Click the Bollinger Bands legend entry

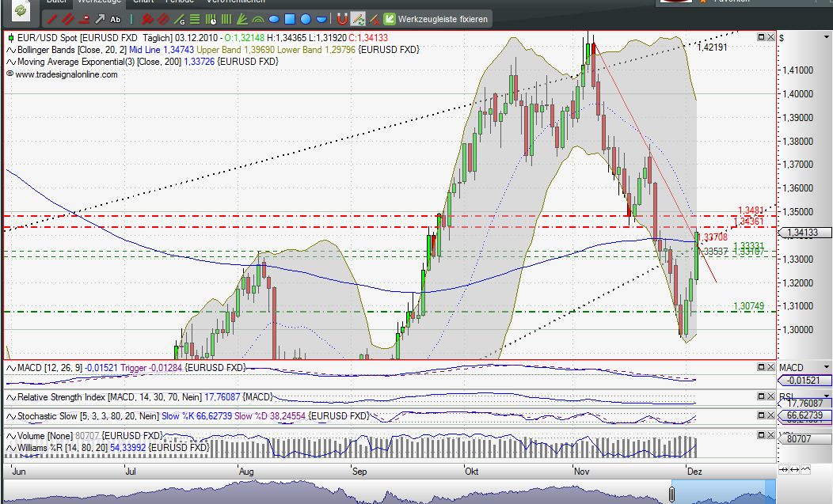(212, 49)
